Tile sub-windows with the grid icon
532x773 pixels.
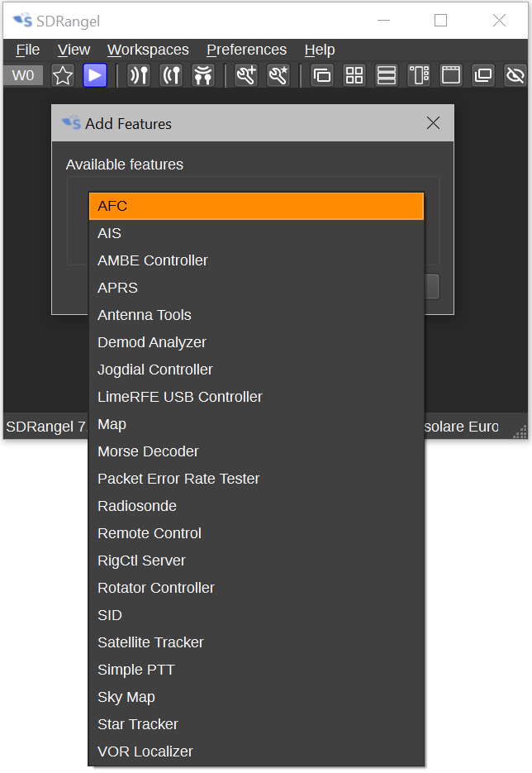point(354,75)
